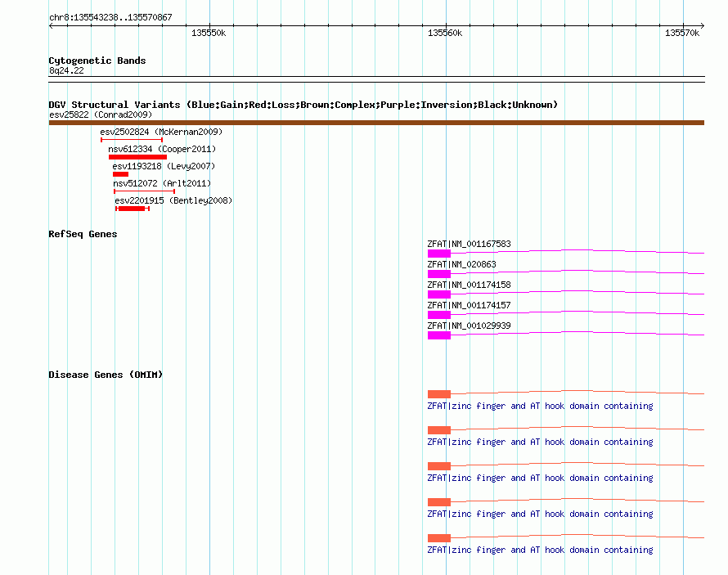This screenshot has height=575, width=728.
Task: Click the red nsv612334 loss bar
Action: (x=137, y=157)
